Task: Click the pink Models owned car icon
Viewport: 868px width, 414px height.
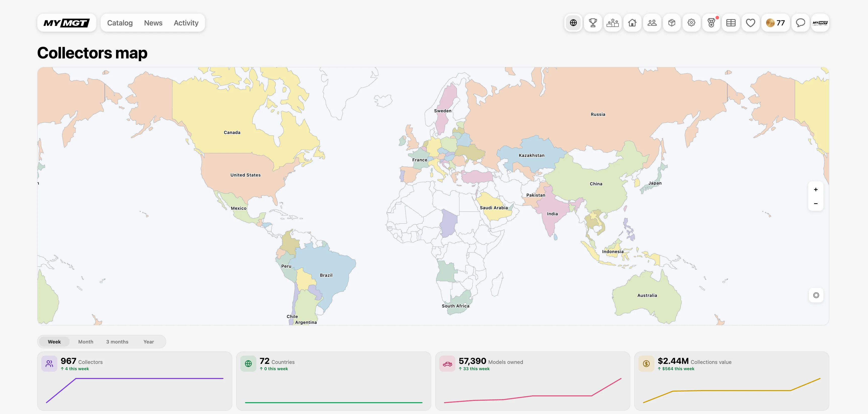Action: point(448,364)
